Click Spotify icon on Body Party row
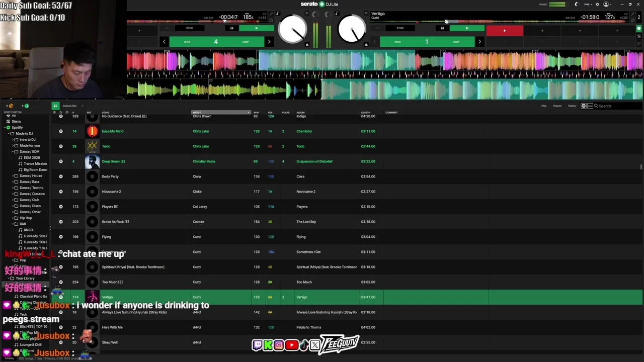The height and width of the screenshot is (362, 644). (61, 176)
